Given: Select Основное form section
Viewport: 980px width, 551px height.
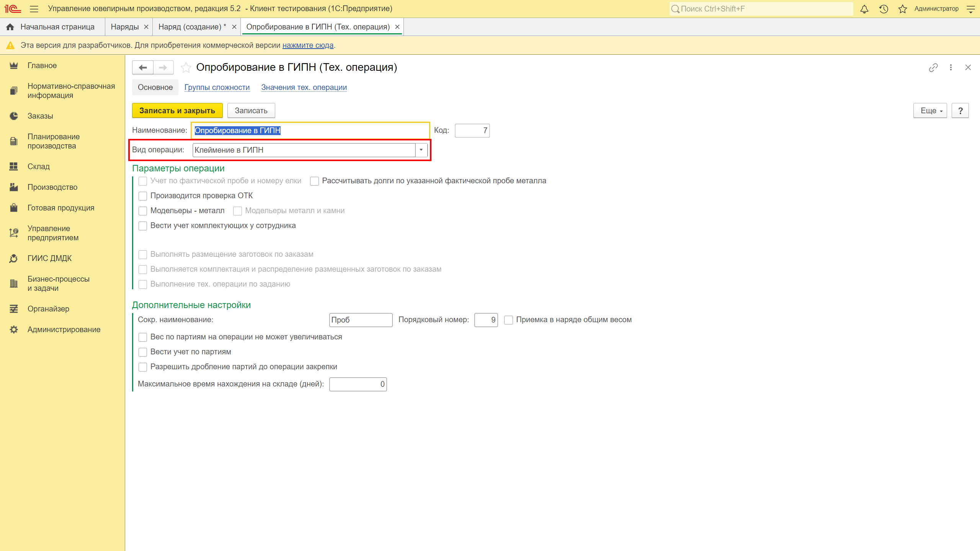Looking at the screenshot, I should 155,87.
